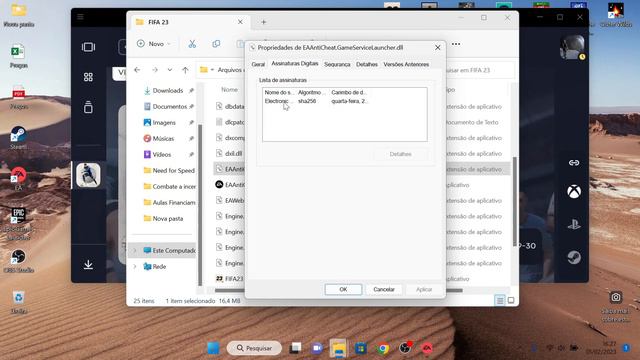Screen dimensions: 640x360
Task: Click the Copy icon in Explorer toolbar
Action: coord(216,44)
